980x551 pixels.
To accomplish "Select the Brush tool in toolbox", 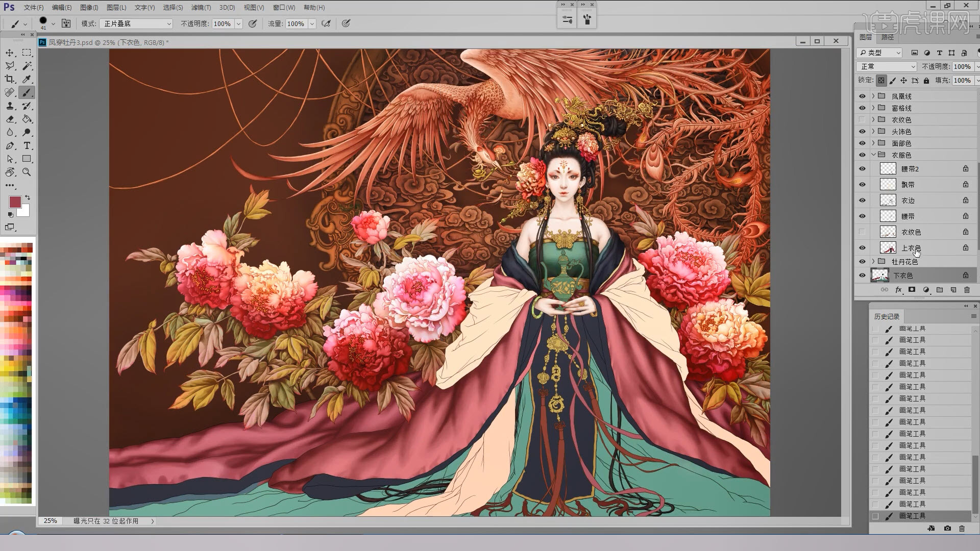I will coord(27,92).
